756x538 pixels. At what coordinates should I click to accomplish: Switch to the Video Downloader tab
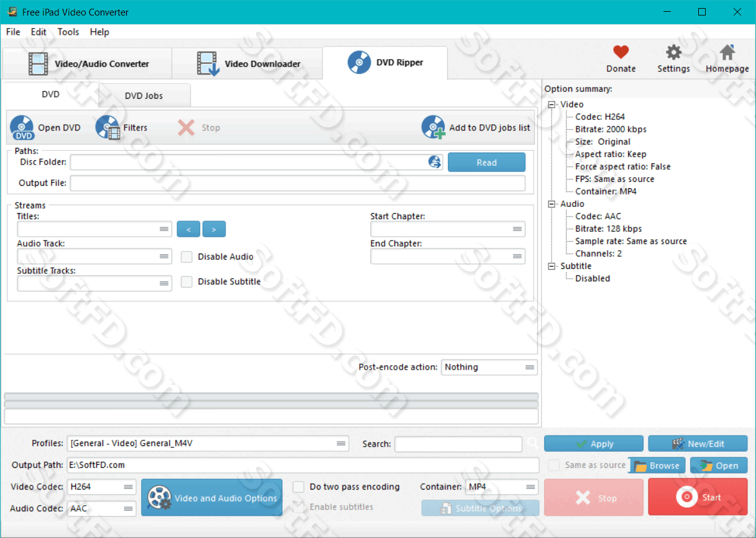tap(247, 64)
